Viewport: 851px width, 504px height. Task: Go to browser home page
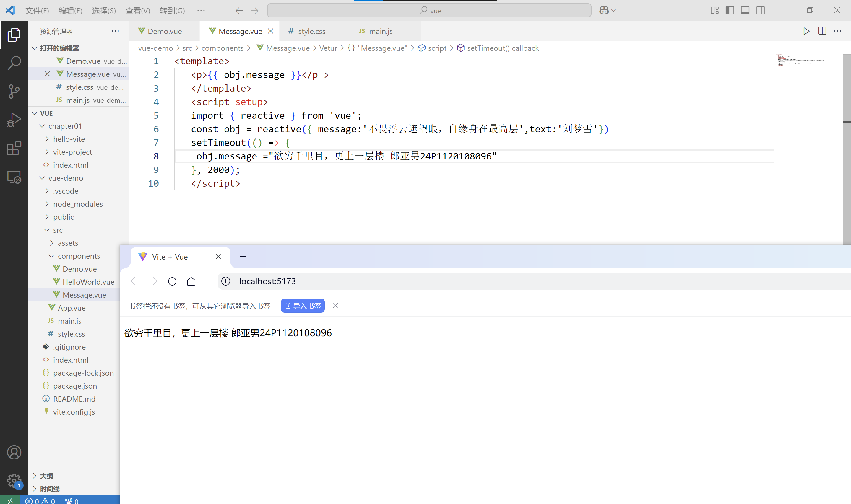191,281
